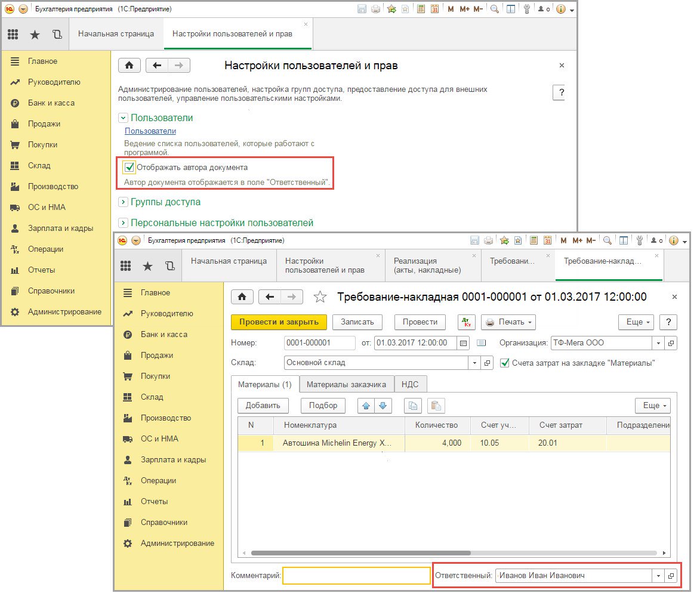This screenshot has width=700, height=593.
Task: Go back arrow in back settings window
Action: 157,66
